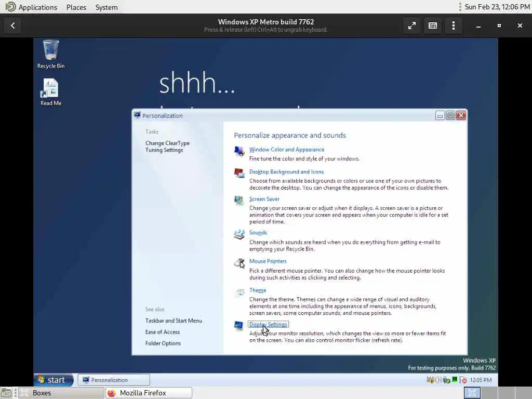Viewport: 532px width, 399px height.
Task: Click the Desktop Background and Icons icon
Action: click(x=239, y=173)
